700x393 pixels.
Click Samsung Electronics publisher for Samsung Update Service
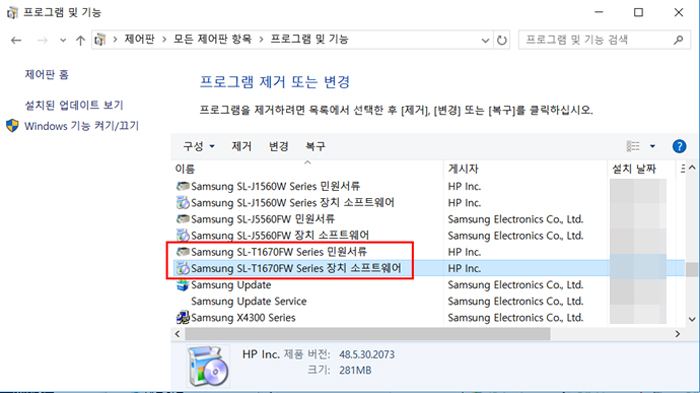click(516, 301)
